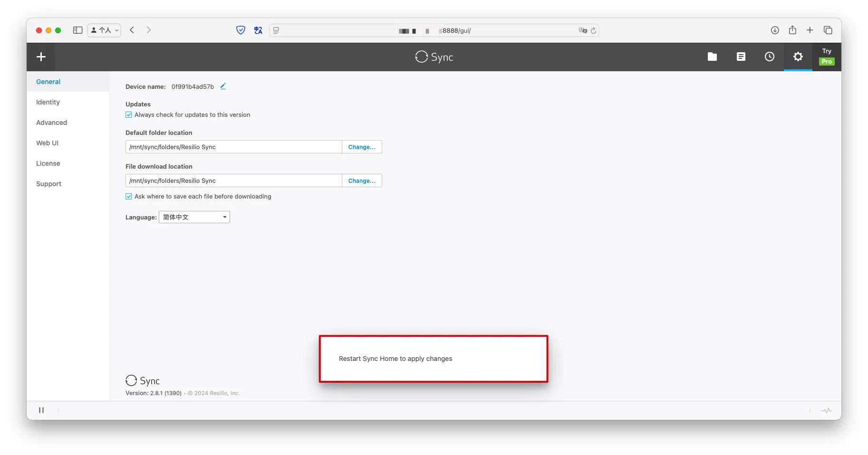Open the notifications list icon
Viewport: 868px width, 455px height.
[x=741, y=57]
